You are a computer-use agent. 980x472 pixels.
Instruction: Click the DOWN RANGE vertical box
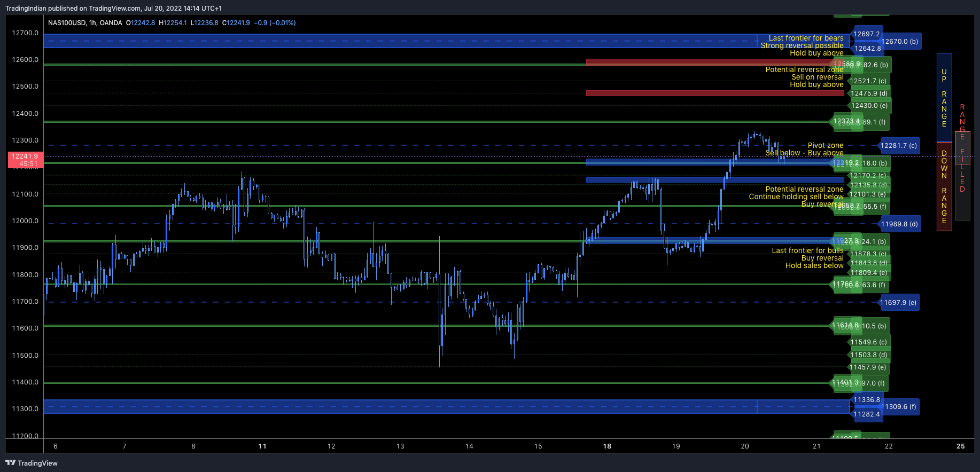point(944,187)
